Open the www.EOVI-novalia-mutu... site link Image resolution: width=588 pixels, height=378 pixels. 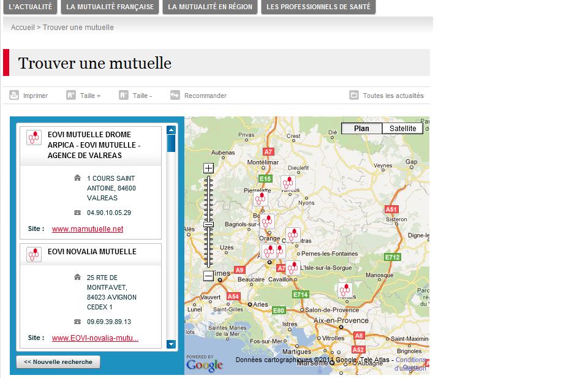click(95, 338)
